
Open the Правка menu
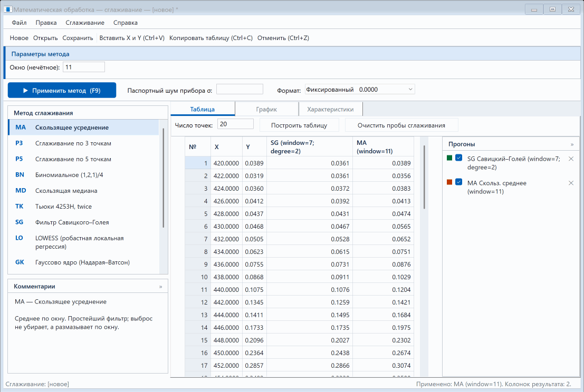coord(46,23)
